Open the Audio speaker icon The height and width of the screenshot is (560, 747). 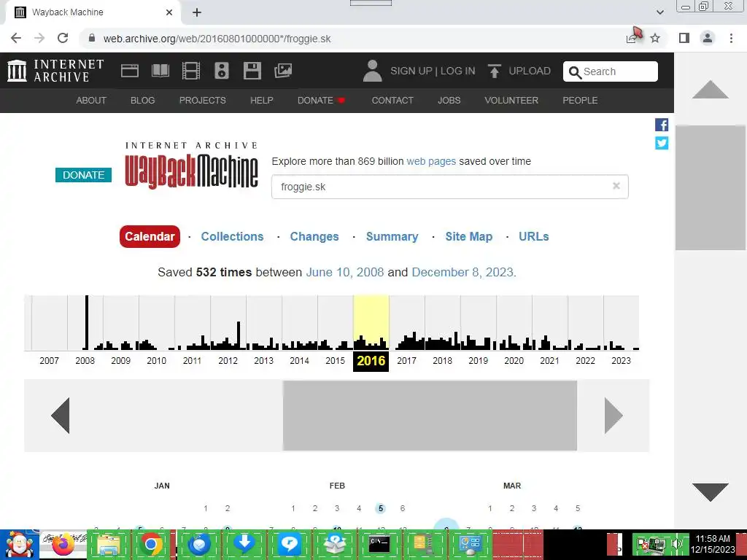(x=222, y=71)
